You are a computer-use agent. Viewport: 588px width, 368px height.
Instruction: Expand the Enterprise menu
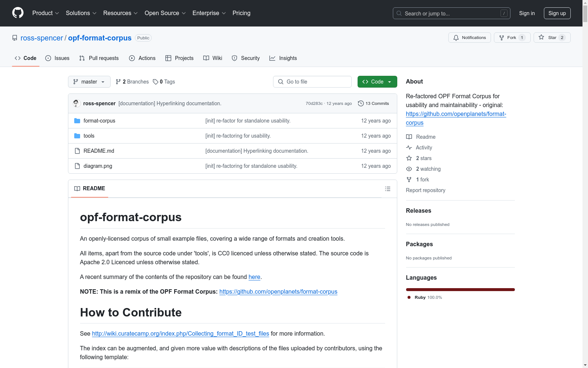tap(209, 13)
